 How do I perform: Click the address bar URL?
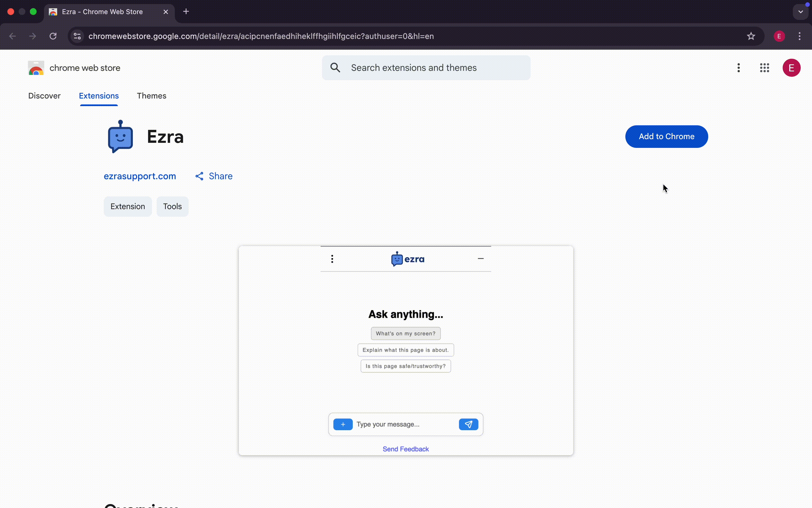[261, 36]
